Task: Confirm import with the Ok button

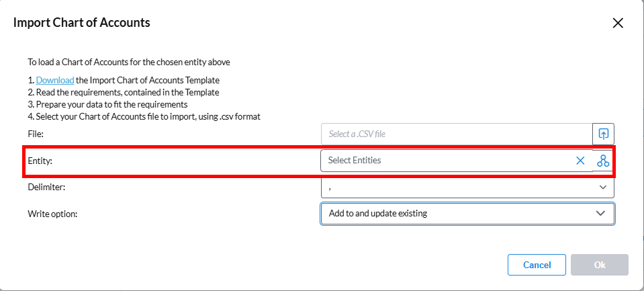Action: pyautogui.click(x=599, y=265)
